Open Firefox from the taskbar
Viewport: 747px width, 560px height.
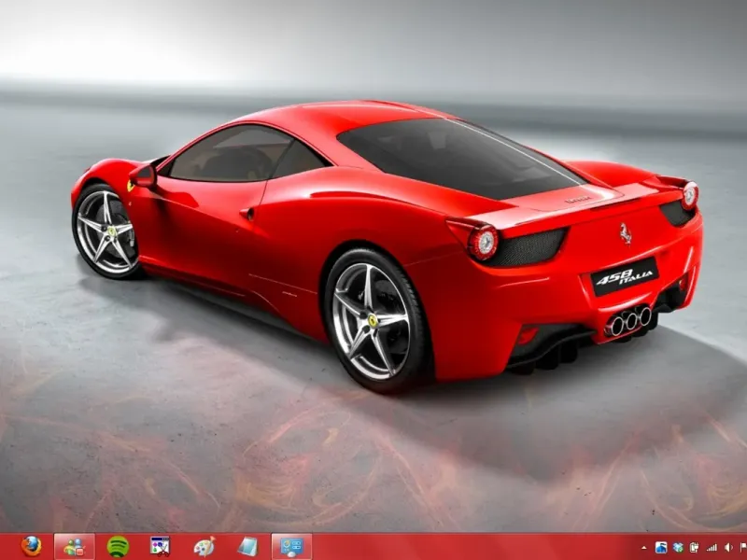pyautogui.click(x=32, y=546)
